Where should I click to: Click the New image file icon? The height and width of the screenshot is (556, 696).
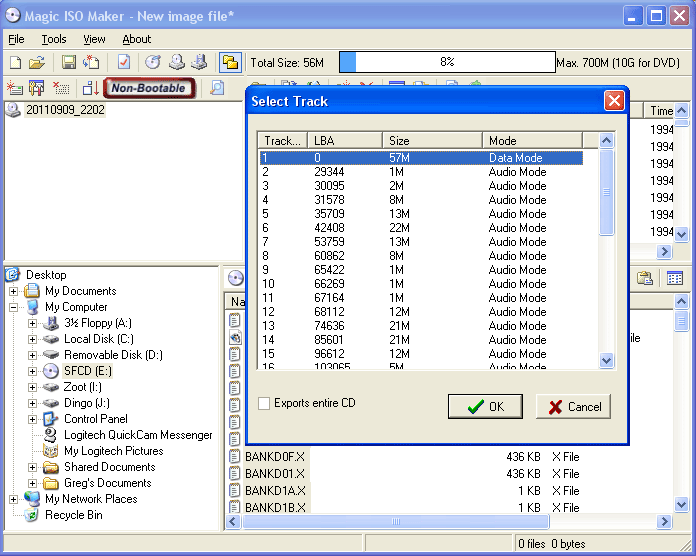15,62
